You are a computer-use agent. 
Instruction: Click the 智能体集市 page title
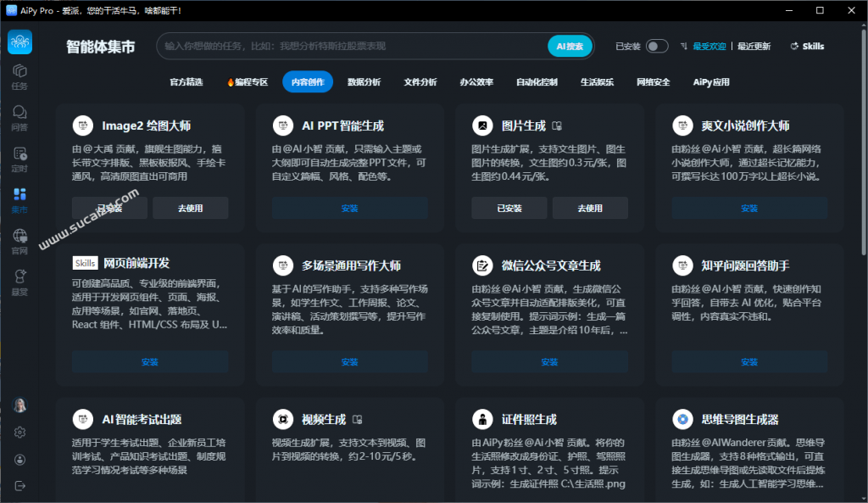click(101, 47)
